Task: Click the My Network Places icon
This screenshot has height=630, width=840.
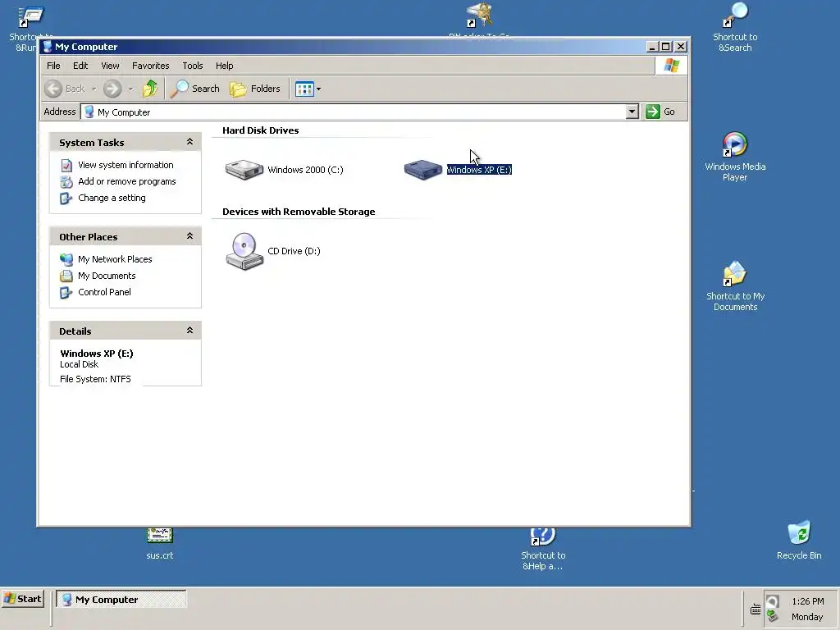Action: 66,260
